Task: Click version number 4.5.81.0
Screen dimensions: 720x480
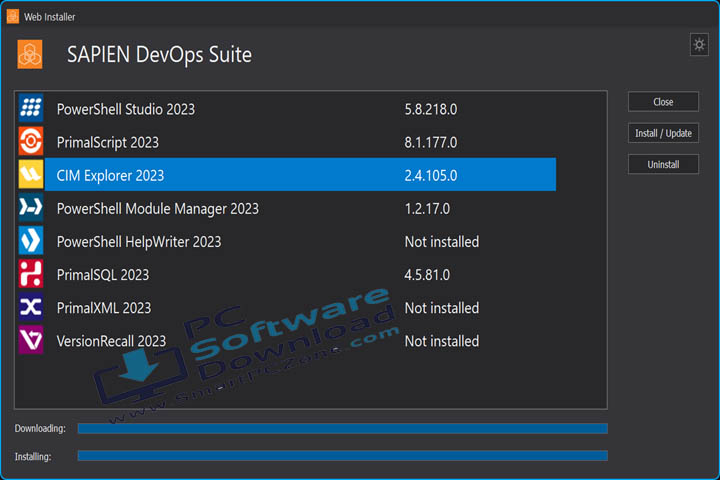Action: pyautogui.click(x=427, y=275)
